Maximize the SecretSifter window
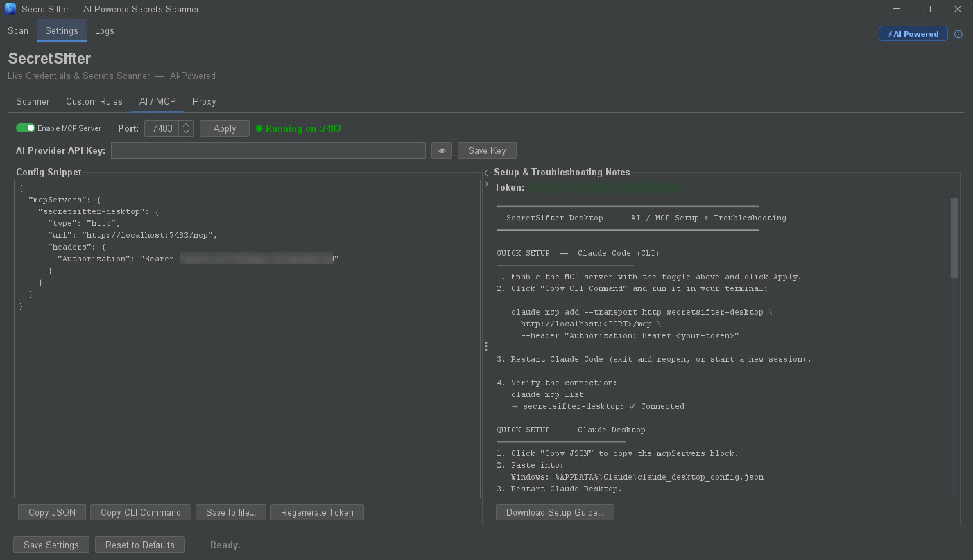The width and height of the screenshot is (973, 560). pos(927,9)
